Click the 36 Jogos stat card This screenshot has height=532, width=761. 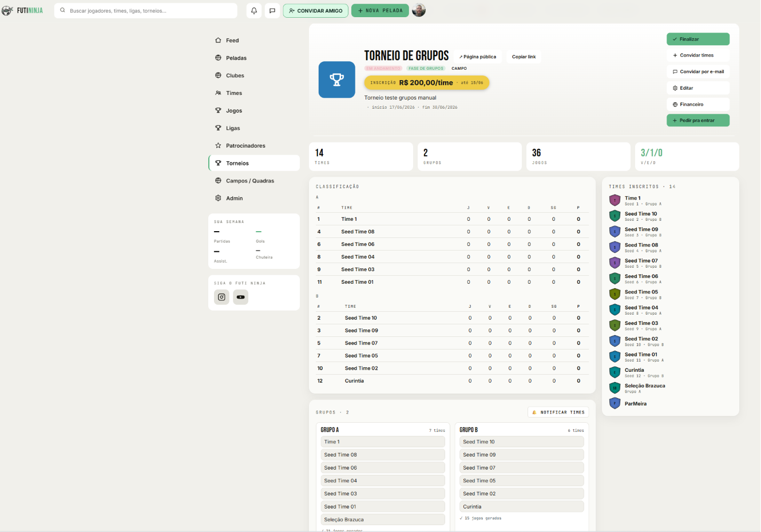click(578, 157)
